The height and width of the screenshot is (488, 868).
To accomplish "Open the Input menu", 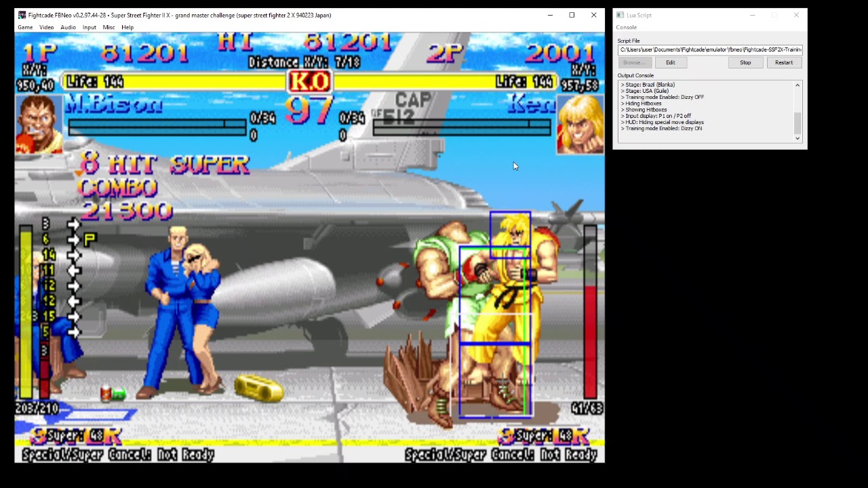I will pos(89,27).
